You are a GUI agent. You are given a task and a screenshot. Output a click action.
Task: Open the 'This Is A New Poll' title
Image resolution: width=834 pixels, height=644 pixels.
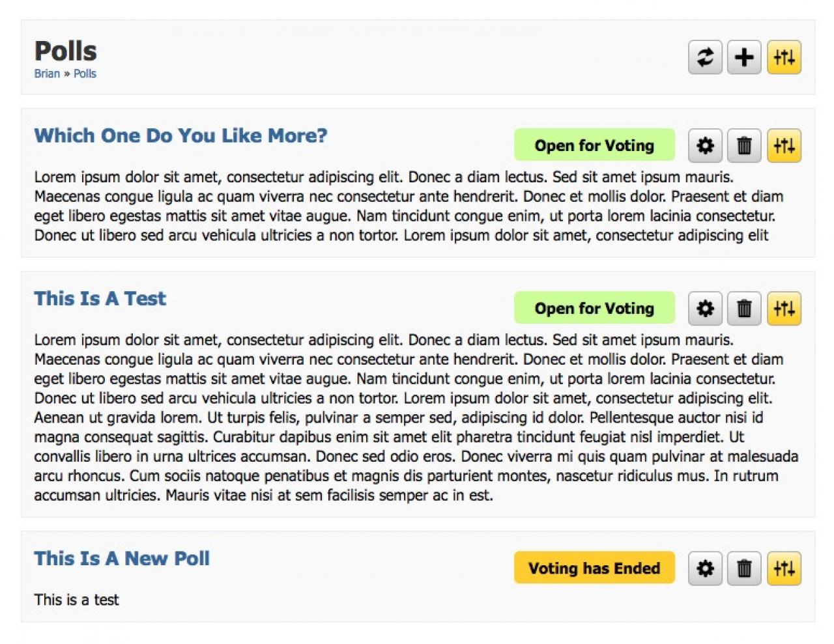[122, 559]
